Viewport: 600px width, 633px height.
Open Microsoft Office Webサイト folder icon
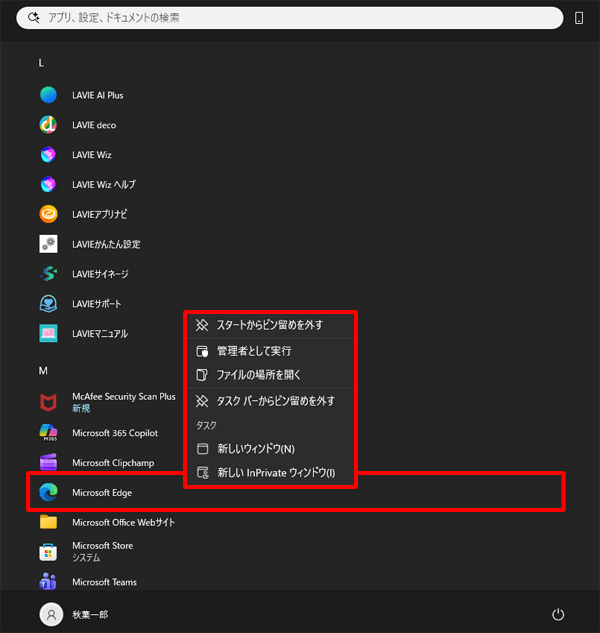pos(48,522)
